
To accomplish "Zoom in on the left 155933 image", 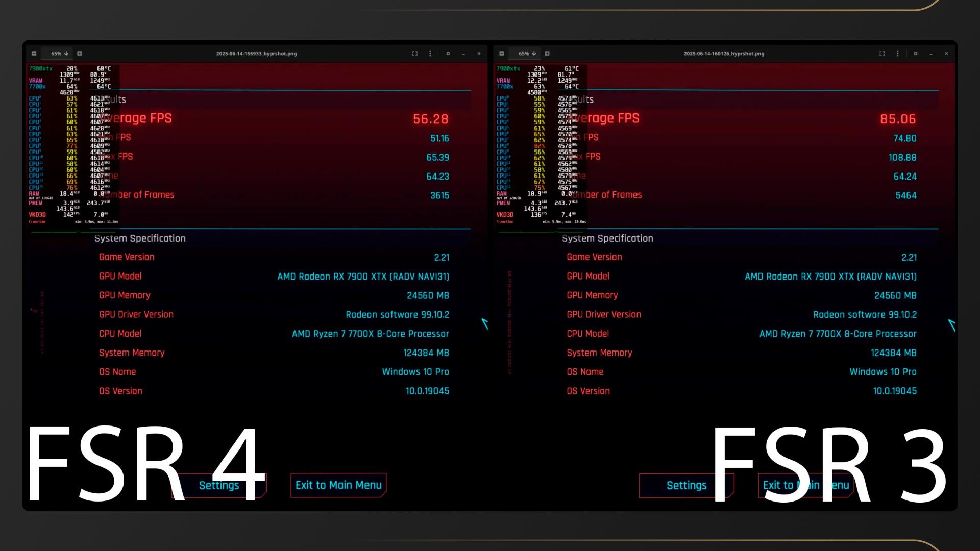I will (x=80, y=54).
